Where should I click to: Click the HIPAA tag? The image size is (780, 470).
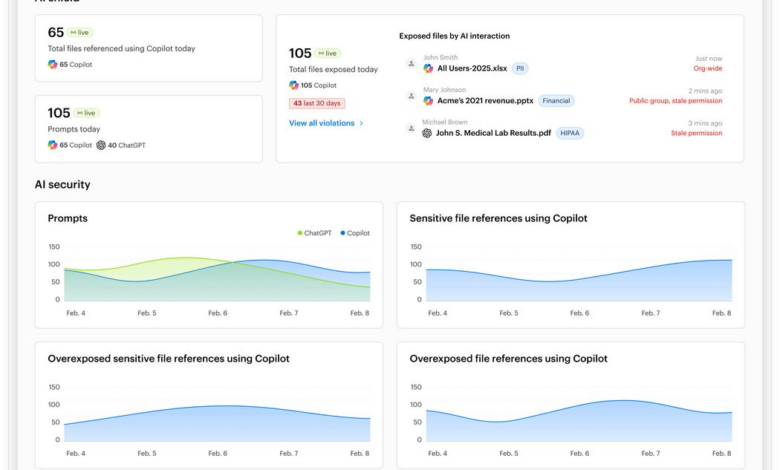tap(570, 133)
